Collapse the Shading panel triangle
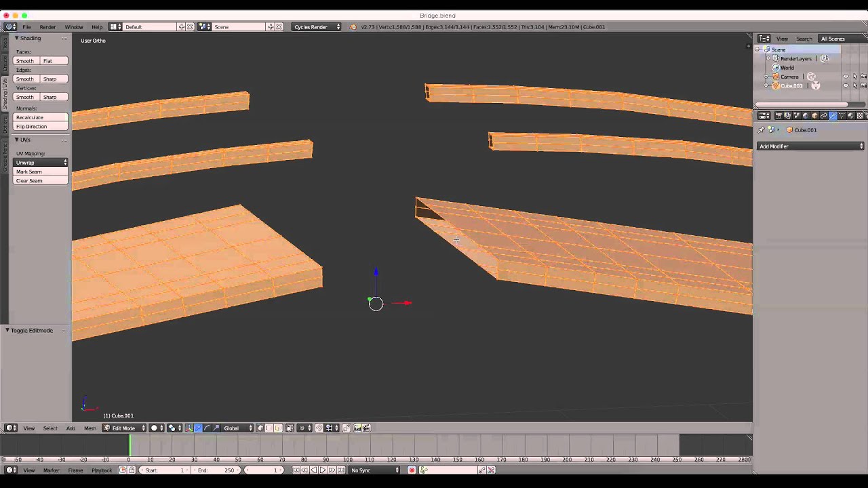Screen dimensions: 868x488 pos(16,38)
